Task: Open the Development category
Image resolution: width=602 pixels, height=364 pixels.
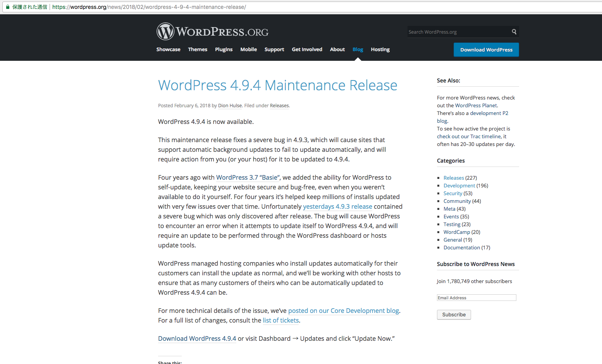Action: (x=459, y=185)
